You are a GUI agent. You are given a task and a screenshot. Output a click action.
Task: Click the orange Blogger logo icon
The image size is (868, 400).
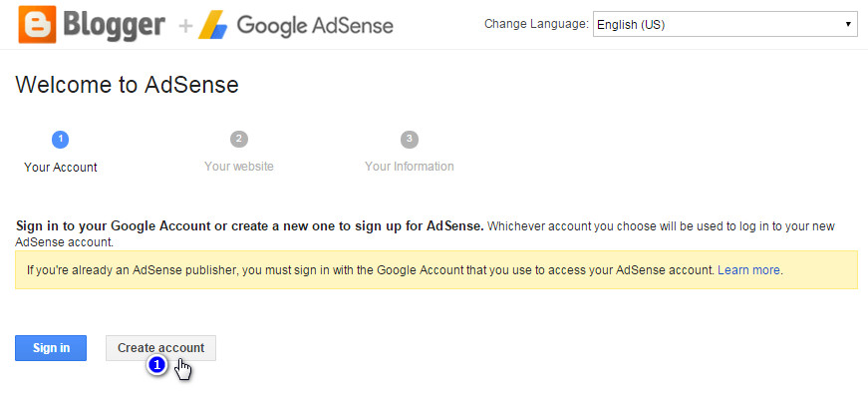[37, 24]
